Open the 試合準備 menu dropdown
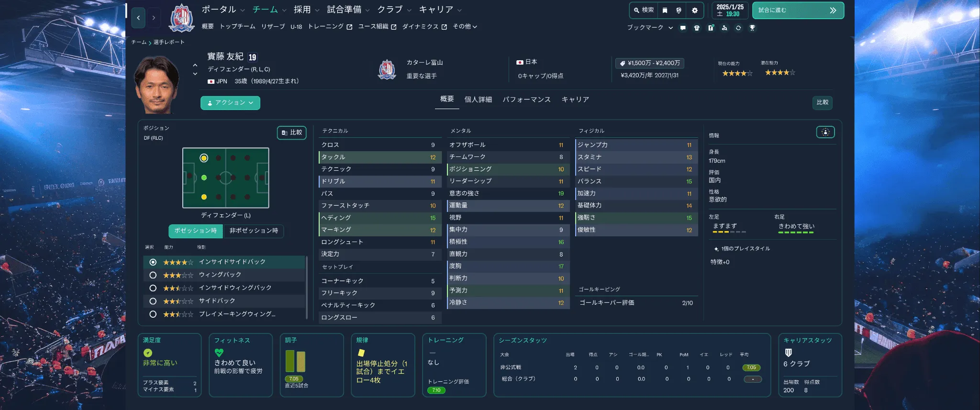Screen dimensions: 980x410 pyautogui.click(x=348, y=10)
